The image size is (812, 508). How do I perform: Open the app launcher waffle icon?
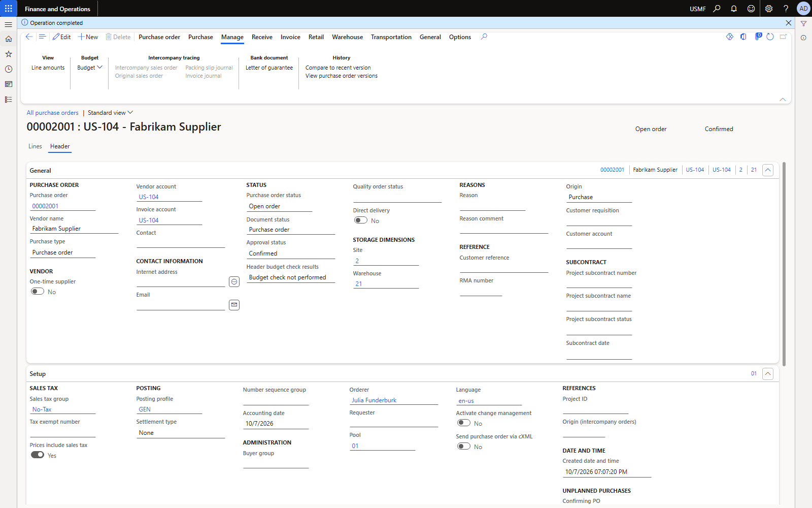point(8,8)
